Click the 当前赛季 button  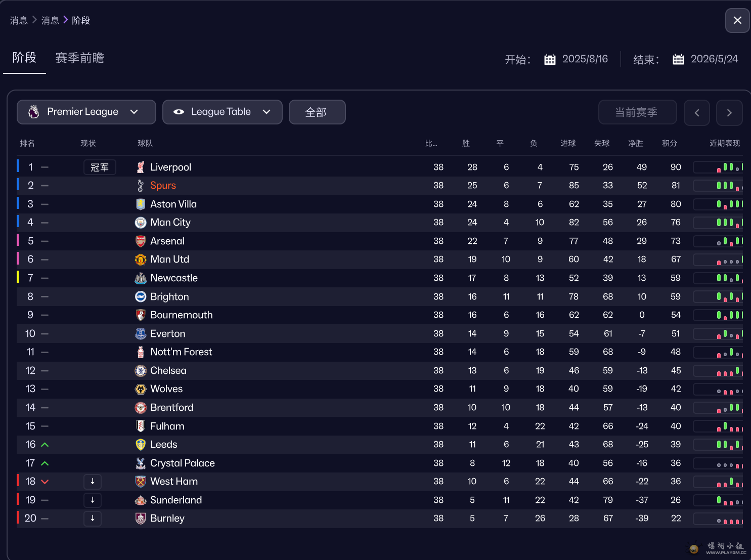click(x=637, y=112)
